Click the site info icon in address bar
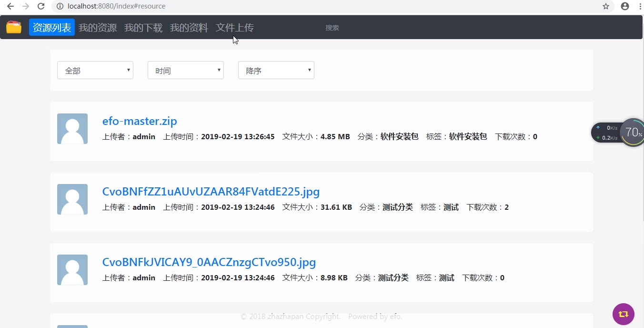 [x=60, y=6]
